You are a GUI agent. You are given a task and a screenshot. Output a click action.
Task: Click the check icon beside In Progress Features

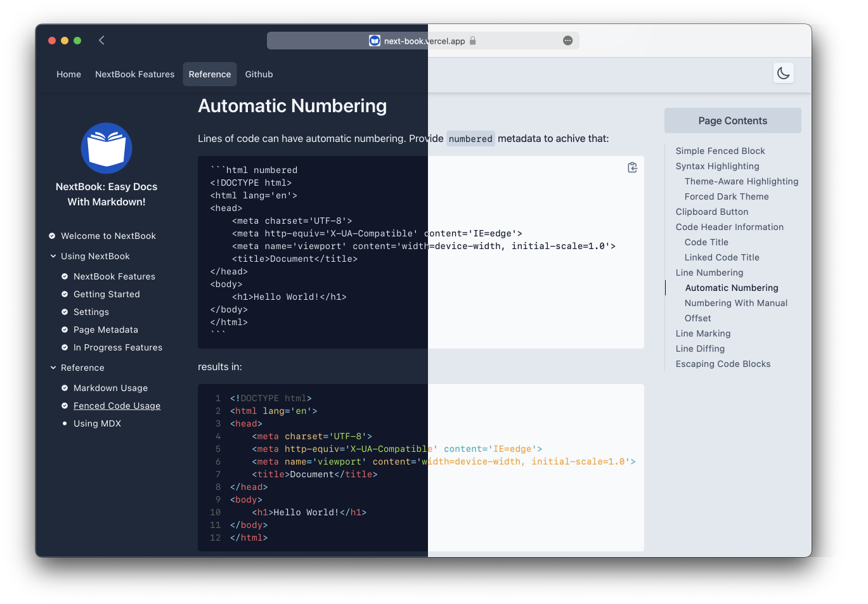[x=65, y=347]
